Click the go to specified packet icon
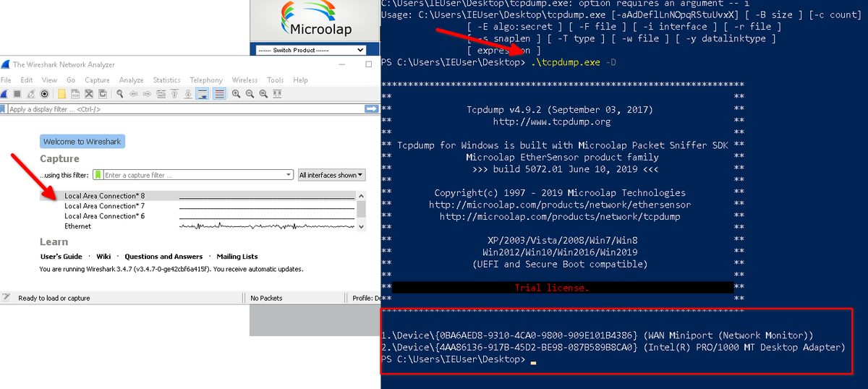868x389 pixels. 161,94
